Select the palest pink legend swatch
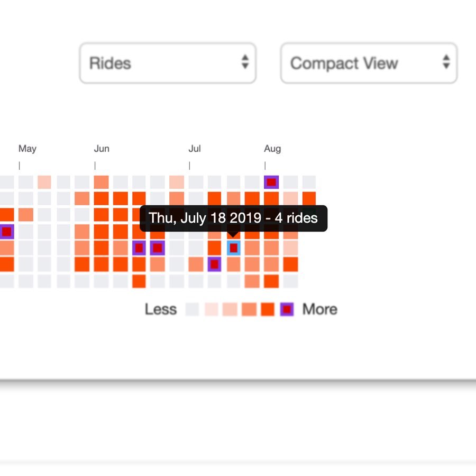 pos(212,309)
